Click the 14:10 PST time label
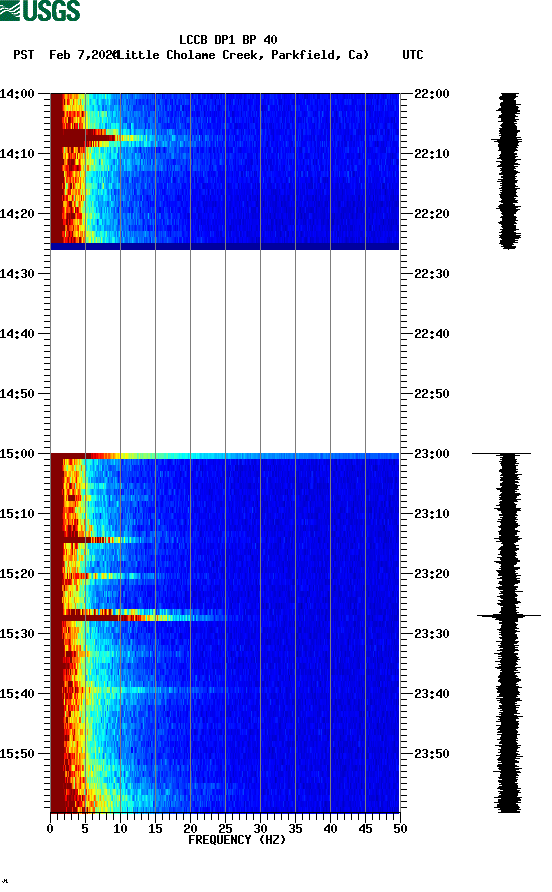This screenshot has height=892, width=552. click(18, 154)
